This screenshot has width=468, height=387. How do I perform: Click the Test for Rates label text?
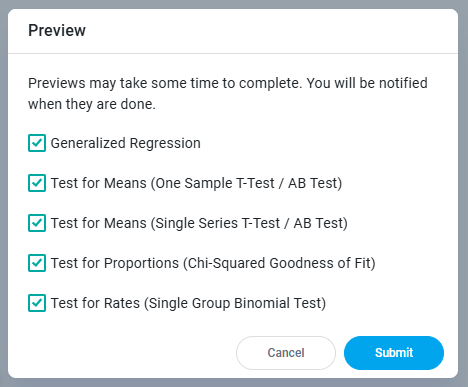[x=188, y=303]
